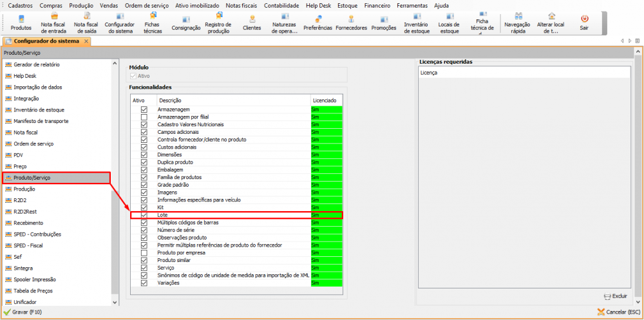Enable the Produto por empresa checkbox
Viewport: 644px width, 320px height.
click(x=144, y=253)
